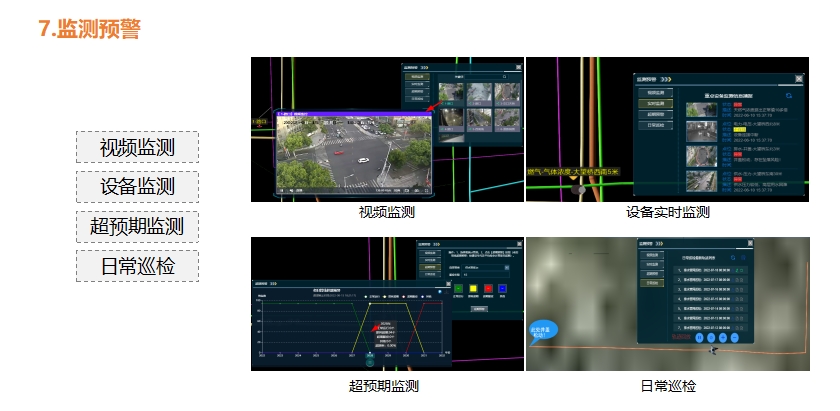Close the over-expectation settings panel

[519, 244]
